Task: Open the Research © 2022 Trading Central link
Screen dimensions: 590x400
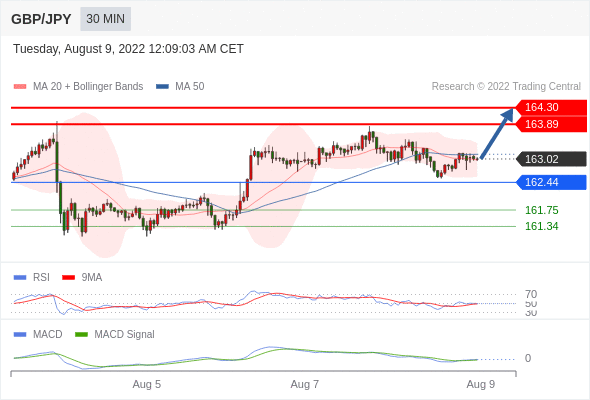Action: tap(506, 87)
